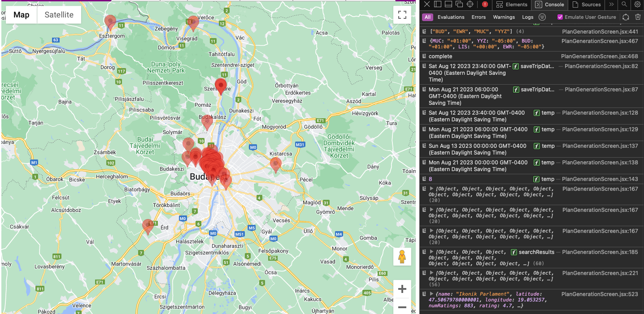The image size is (644, 314).
Task: Open the inspector search magnifier icon
Action: click(624, 4)
